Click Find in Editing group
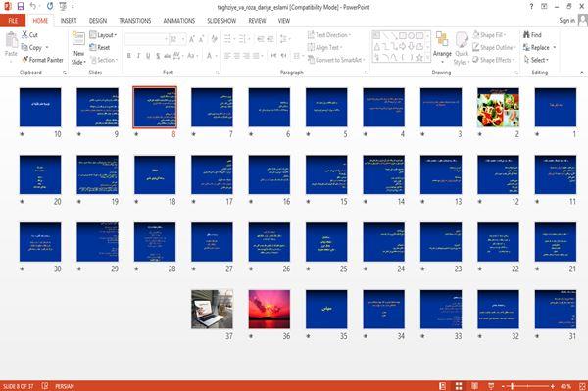Viewport: 588px width, 391px height. pyautogui.click(x=532, y=35)
